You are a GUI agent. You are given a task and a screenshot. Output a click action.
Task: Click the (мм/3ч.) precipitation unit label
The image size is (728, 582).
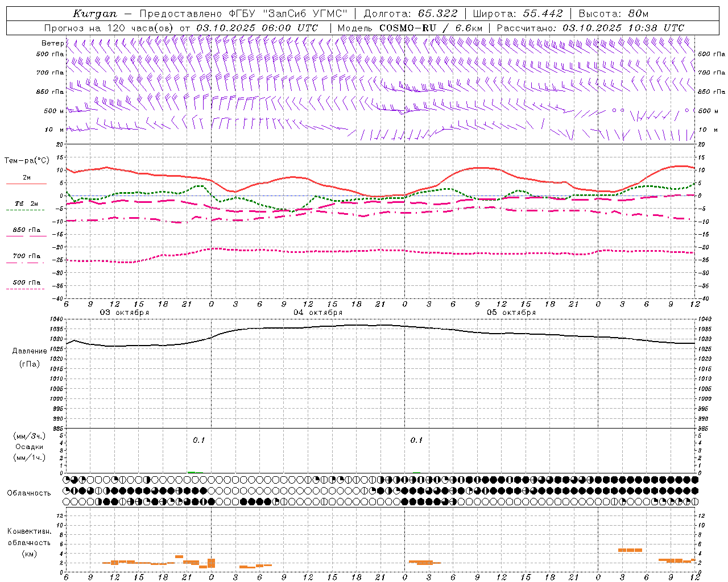30,436
